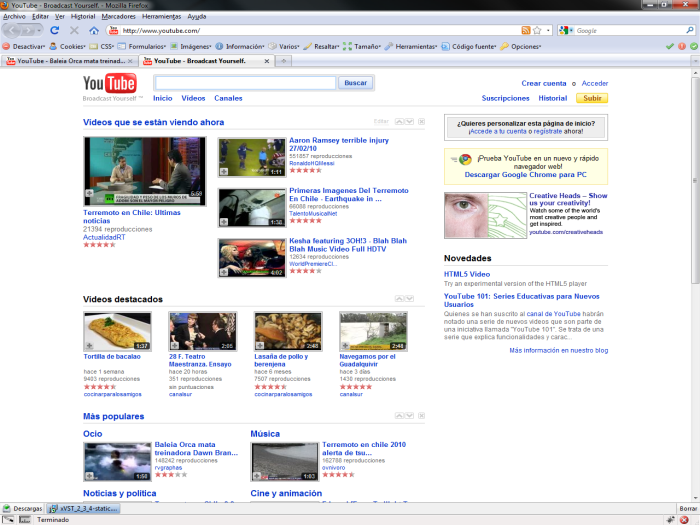This screenshot has height=525, width=700.
Task: Click the search magnifier icon in Google box
Action: 690,30
